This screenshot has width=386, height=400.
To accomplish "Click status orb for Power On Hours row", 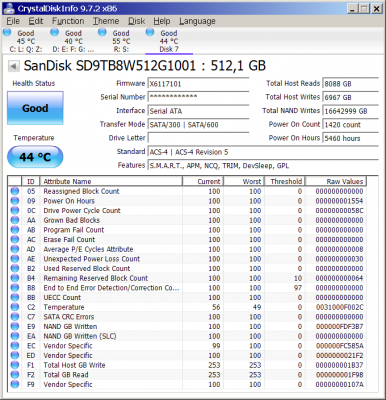I will pyautogui.click(x=15, y=201).
